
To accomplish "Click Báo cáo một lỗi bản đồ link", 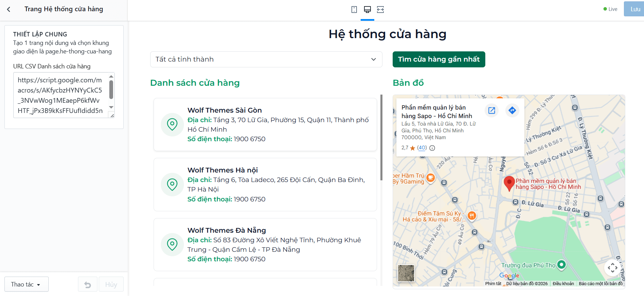I will [x=601, y=283].
